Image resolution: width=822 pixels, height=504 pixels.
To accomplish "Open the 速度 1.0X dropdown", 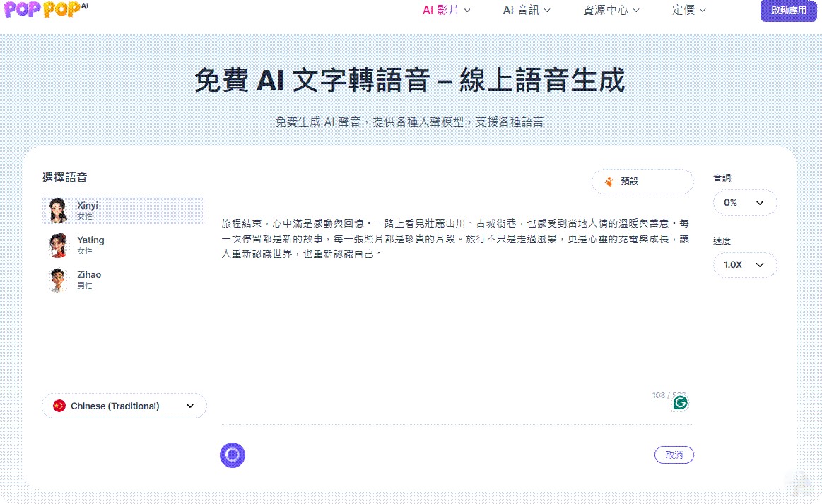I will [744, 265].
